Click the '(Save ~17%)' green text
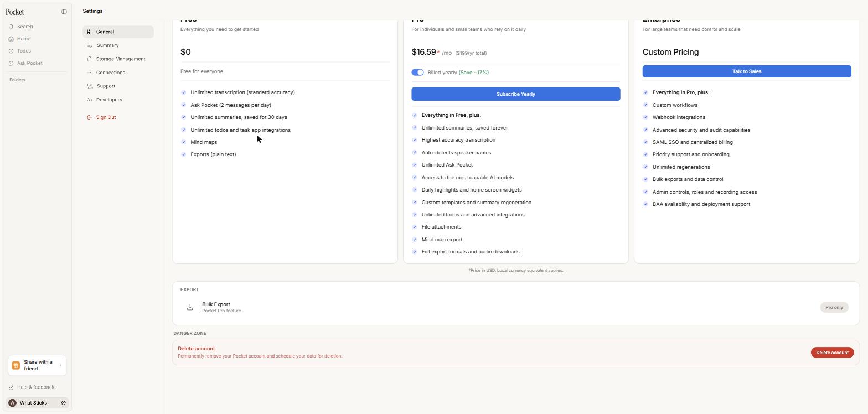 click(x=473, y=73)
